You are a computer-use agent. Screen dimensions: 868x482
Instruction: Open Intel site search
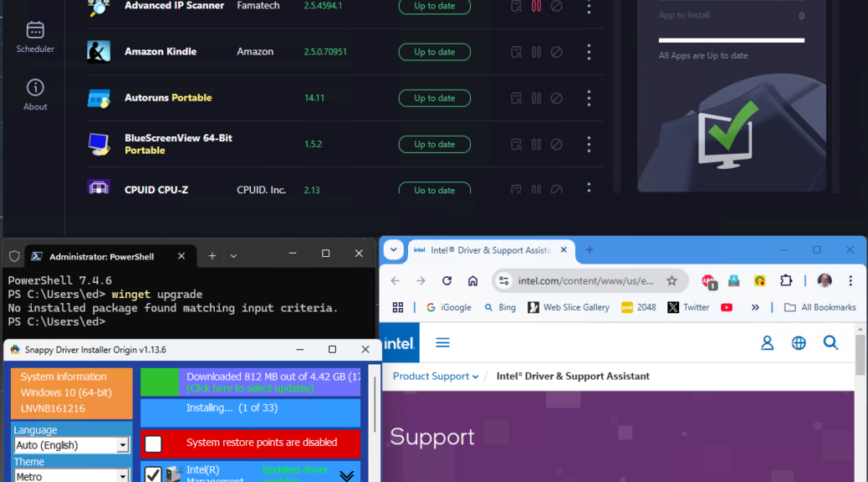[830, 343]
